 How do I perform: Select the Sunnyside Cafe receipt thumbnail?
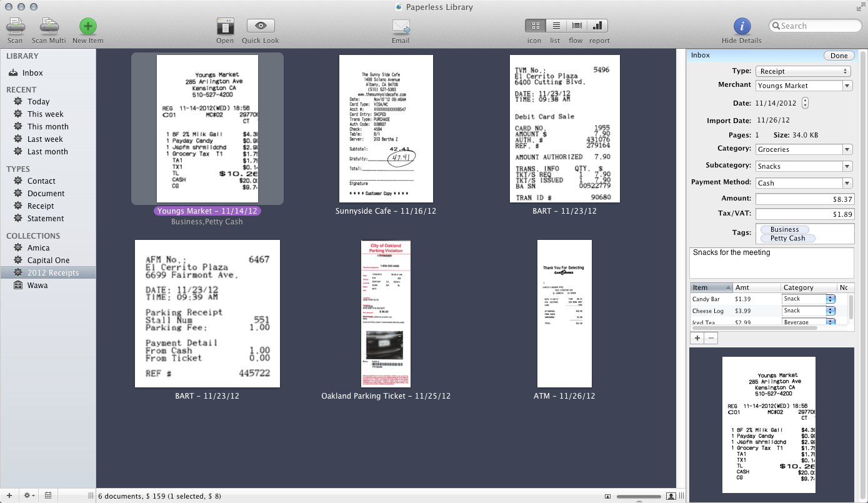coord(386,129)
